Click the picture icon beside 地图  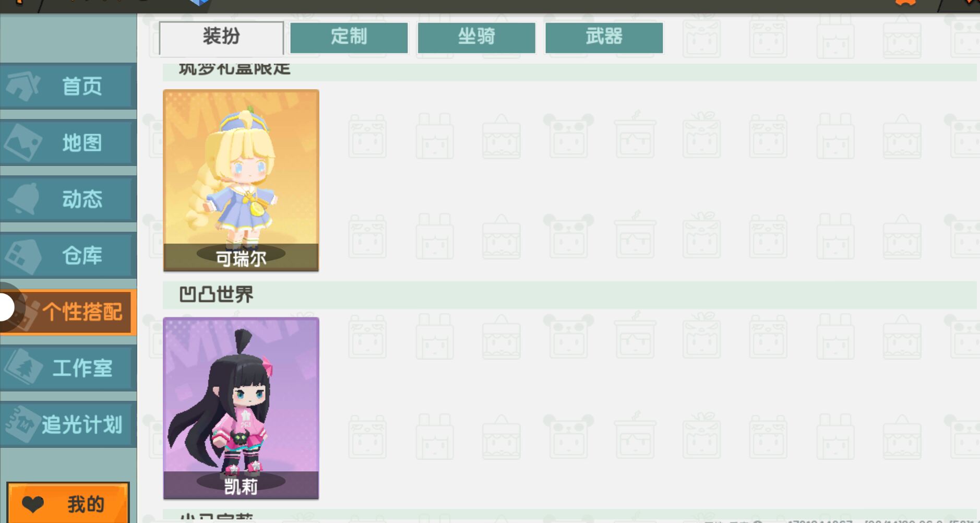click(22, 142)
